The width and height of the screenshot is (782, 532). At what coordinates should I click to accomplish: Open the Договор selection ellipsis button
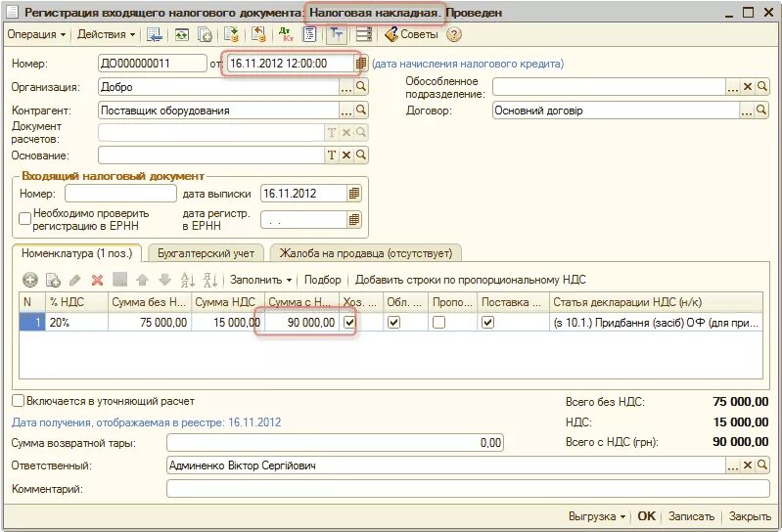[746, 111]
